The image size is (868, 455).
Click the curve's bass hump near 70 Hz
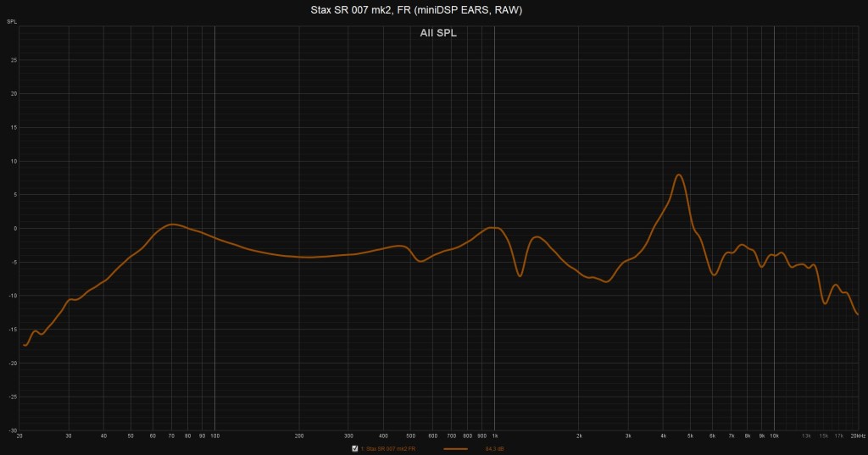172,225
